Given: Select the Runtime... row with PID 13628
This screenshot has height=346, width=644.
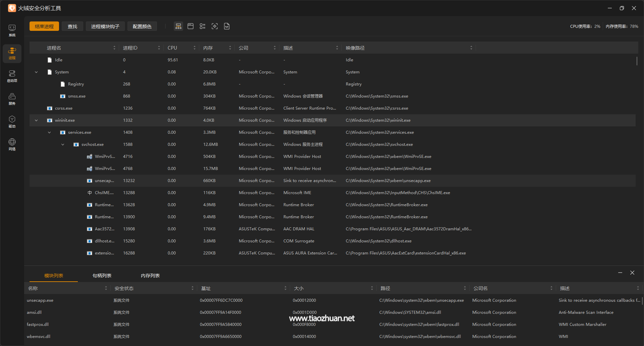Looking at the screenshot, I should coord(332,205).
